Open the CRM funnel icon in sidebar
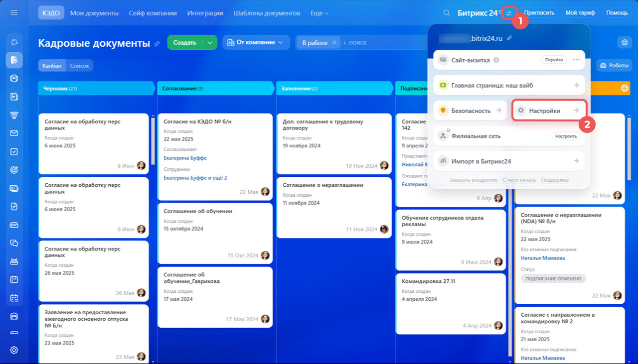638x364 pixels. pos(14,115)
